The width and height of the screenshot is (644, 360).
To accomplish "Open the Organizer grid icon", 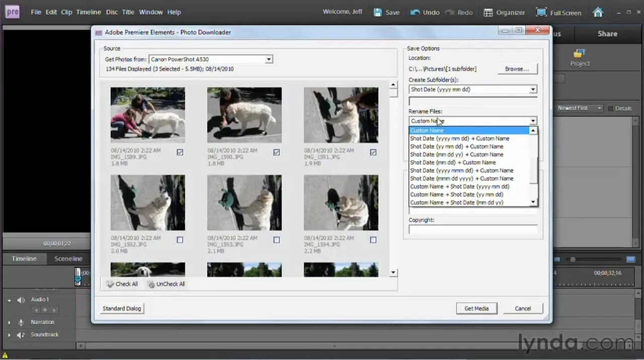I will click(488, 13).
